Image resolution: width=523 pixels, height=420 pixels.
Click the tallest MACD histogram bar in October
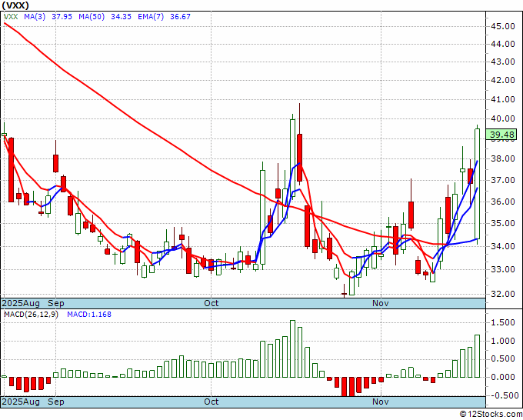coord(292,348)
